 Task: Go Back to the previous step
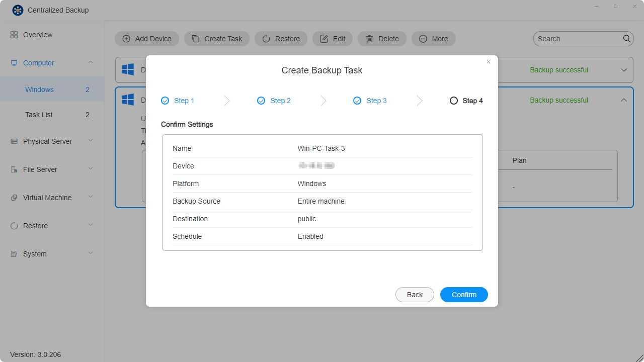(x=414, y=295)
